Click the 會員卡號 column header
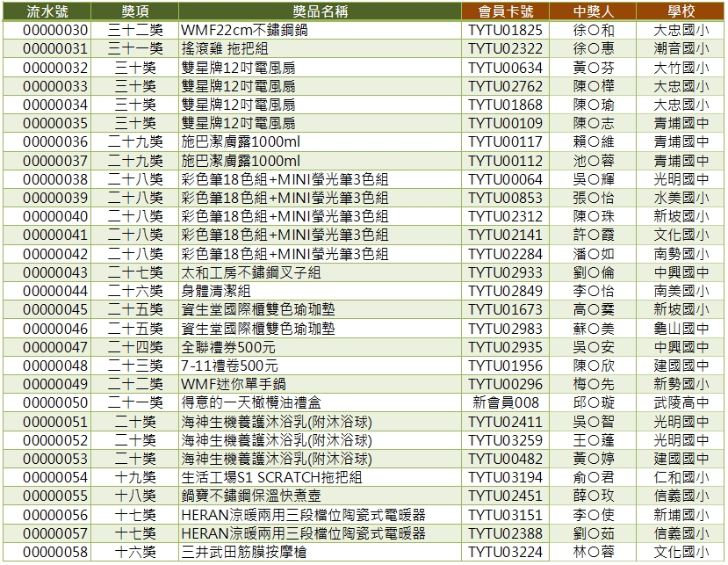Viewport: 728px width, 565px height. (x=506, y=11)
